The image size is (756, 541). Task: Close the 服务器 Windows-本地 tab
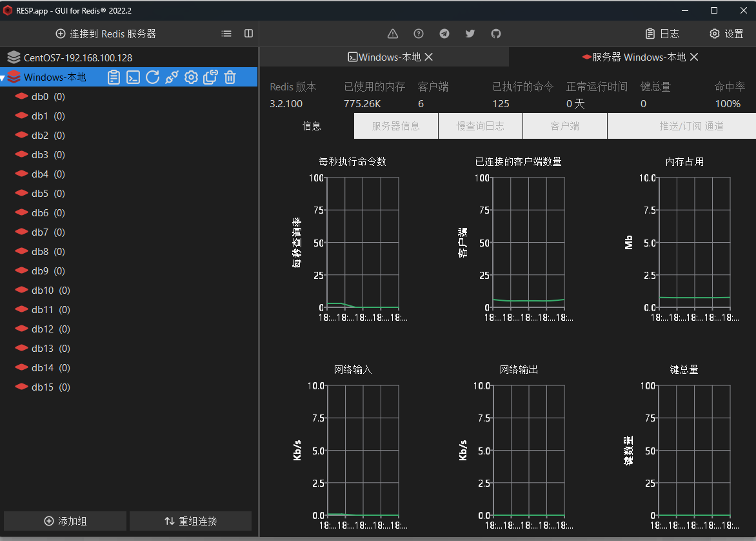tap(694, 57)
